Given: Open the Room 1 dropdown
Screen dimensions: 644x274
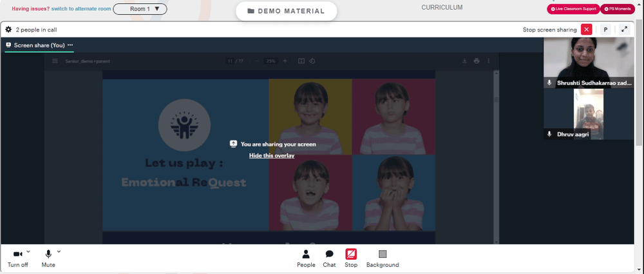Looking at the screenshot, I should point(140,8).
